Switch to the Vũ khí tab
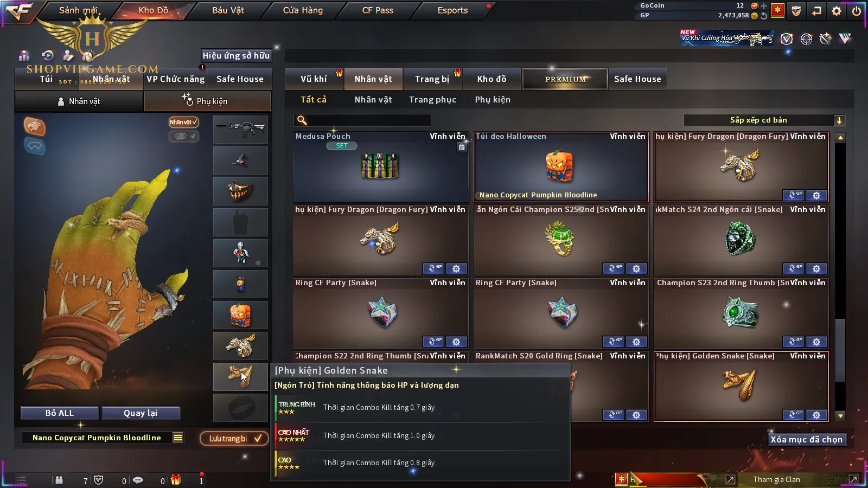This screenshot has width=868, height=488. (314, 79)
